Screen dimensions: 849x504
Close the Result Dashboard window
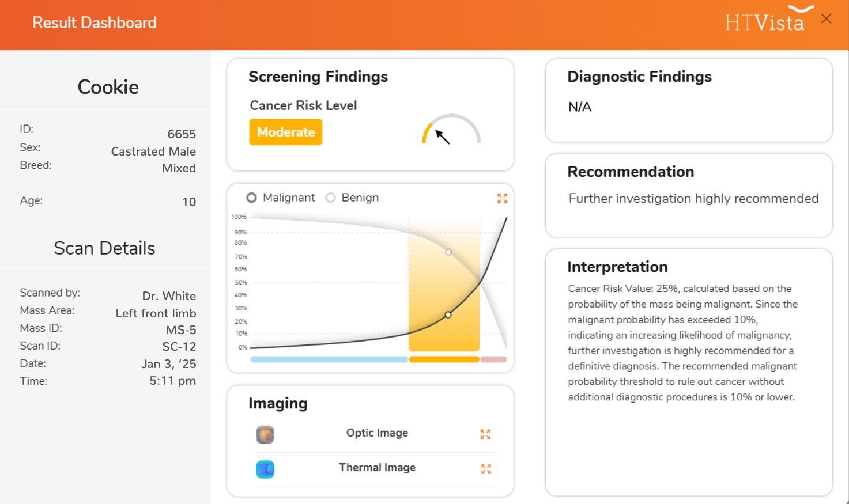pyautogui.click(x=826, y=19)
